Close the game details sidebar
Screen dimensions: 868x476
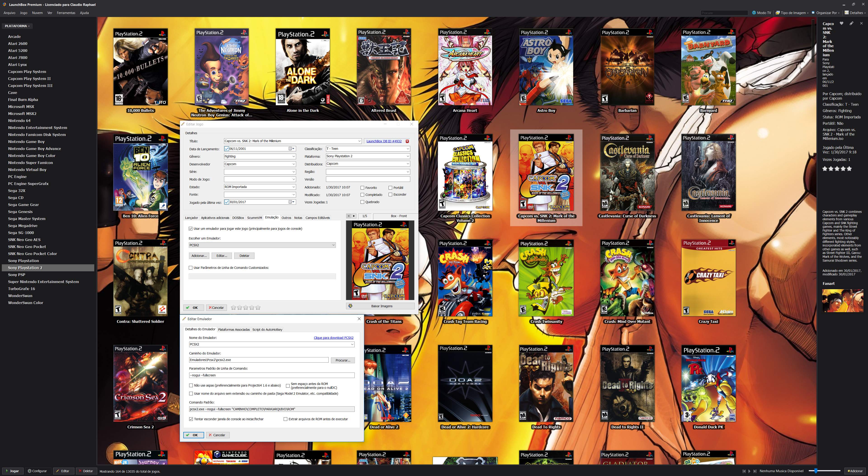tap(861, 23)
